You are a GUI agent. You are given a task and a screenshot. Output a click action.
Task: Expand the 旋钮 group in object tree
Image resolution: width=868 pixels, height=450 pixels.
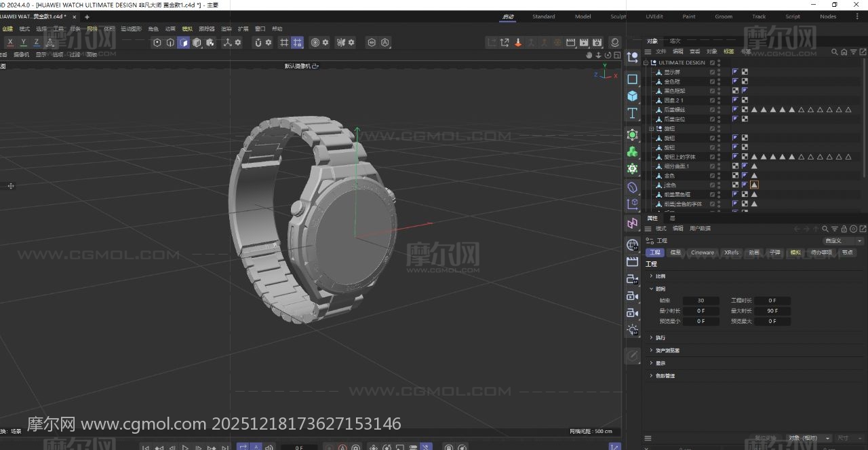(652, 128)
